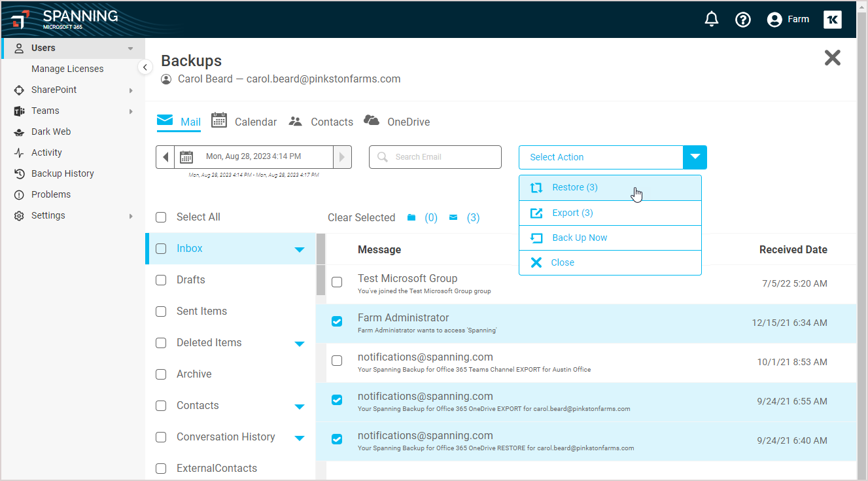Image resolution: width=868 pixels, height=481 pixels.
Task: Go to next backup date arrow
Action: pos(342,157)
